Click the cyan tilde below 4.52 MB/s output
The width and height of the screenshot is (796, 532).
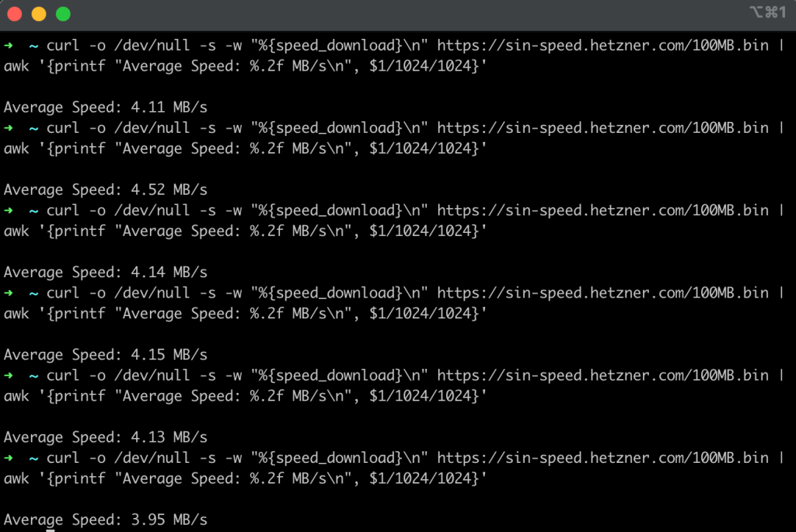point(33,211)
